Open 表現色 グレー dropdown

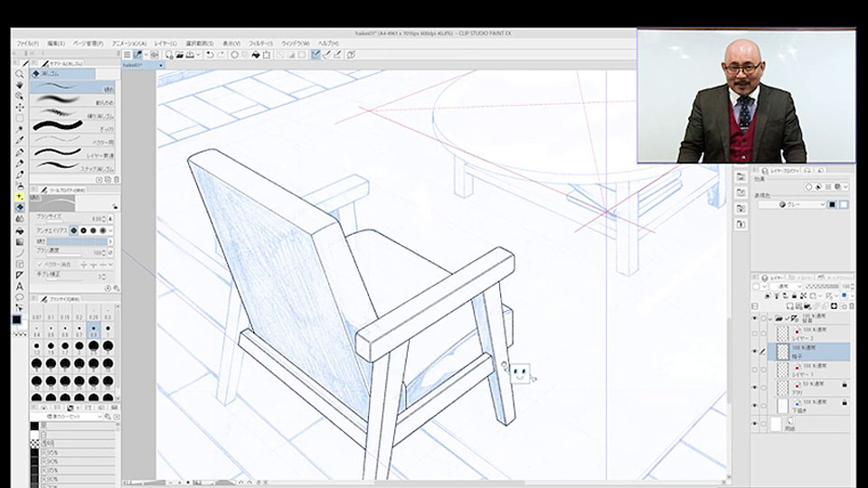tap(792, 205)
